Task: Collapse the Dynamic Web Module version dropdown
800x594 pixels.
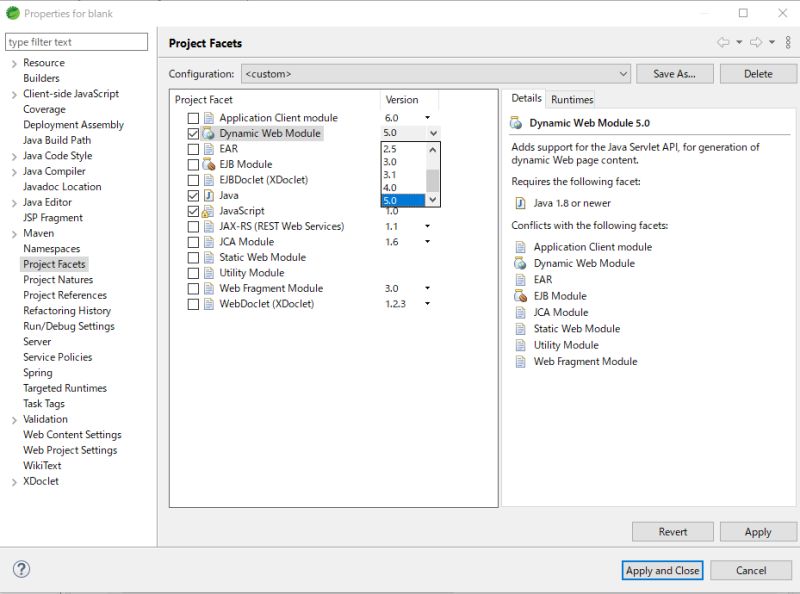Action: tap(433, 133)
